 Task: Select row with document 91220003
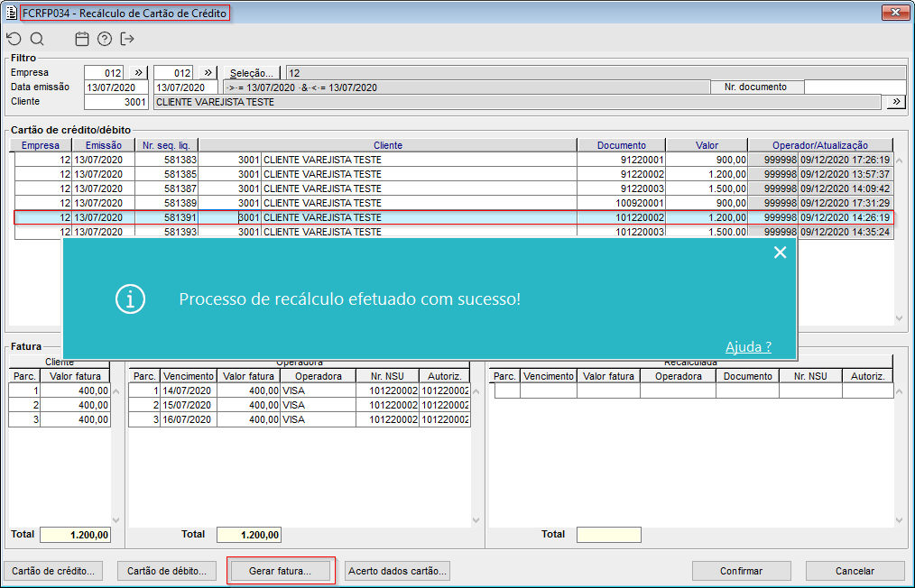pos(453,188)
